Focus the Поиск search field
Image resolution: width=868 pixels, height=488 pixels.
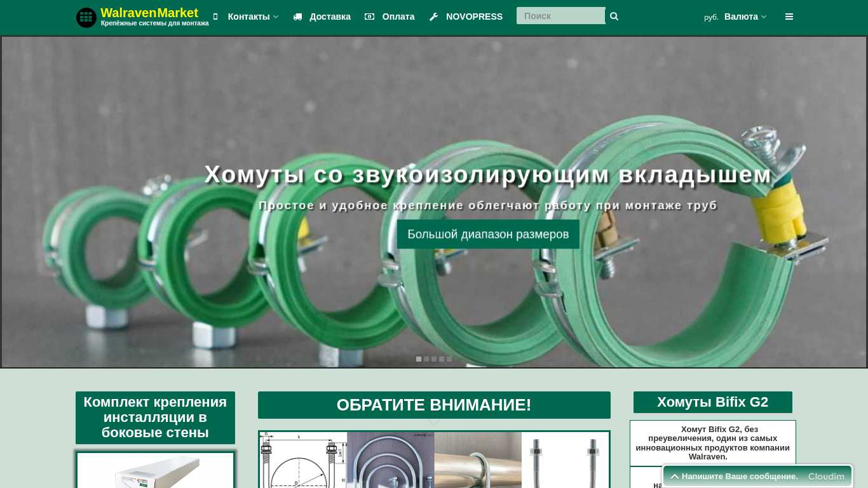pos(561,16)
